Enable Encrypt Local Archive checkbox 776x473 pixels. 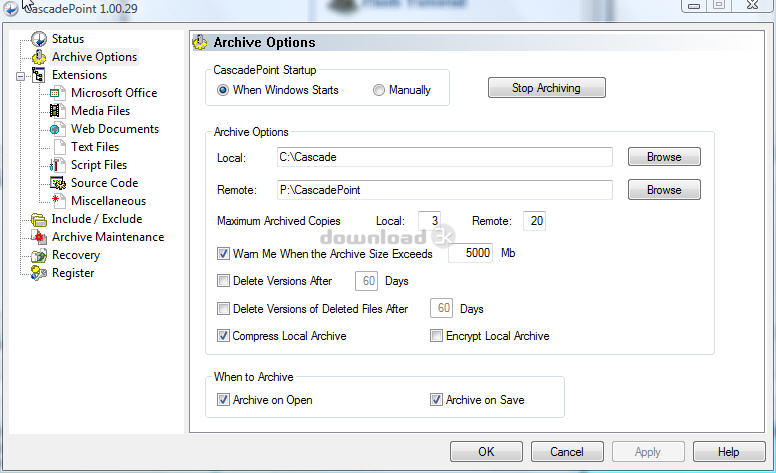436,336
